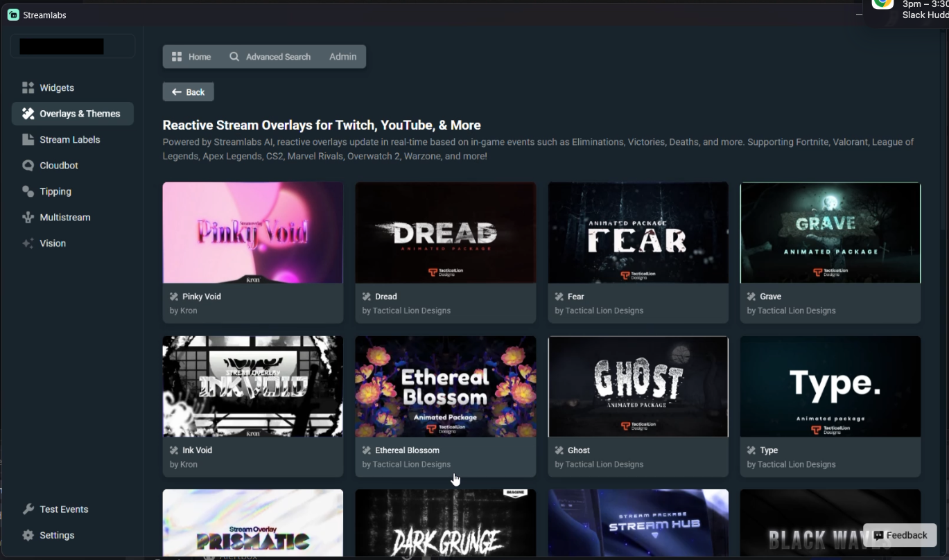The width and height of the screenshot is (949, 560).
Task: Click the overlay icon beside Dread title
Action: pos(367,297)
